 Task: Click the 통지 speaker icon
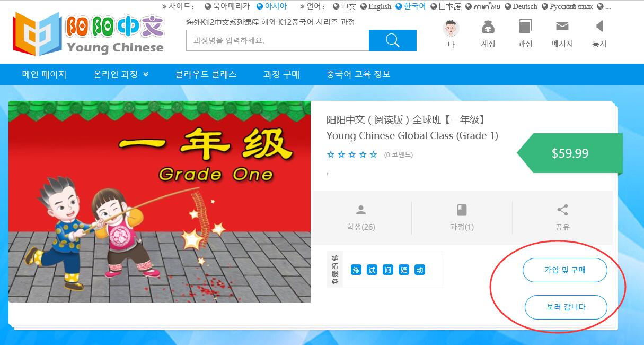coord(599,26)
